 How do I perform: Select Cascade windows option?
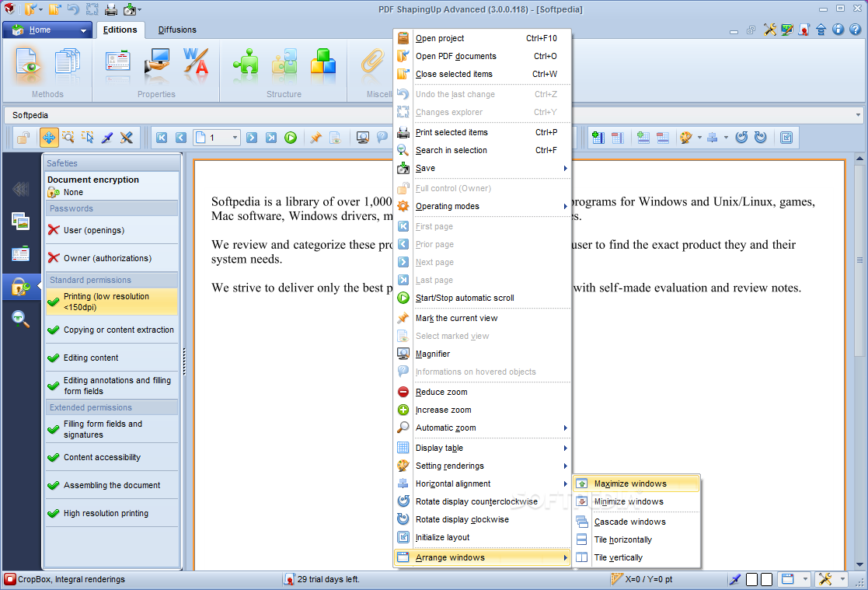[636, 522]
